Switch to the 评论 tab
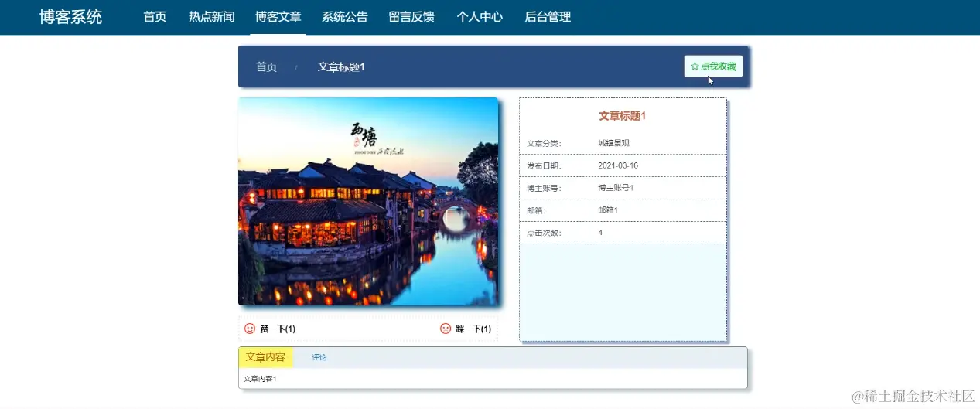980x409 pixels. [x=319, y=357]
